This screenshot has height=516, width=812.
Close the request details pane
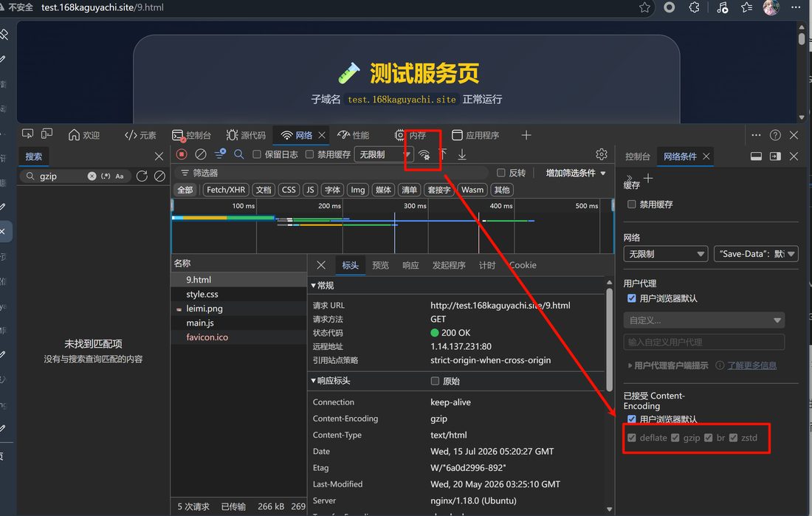coord(321,265)
